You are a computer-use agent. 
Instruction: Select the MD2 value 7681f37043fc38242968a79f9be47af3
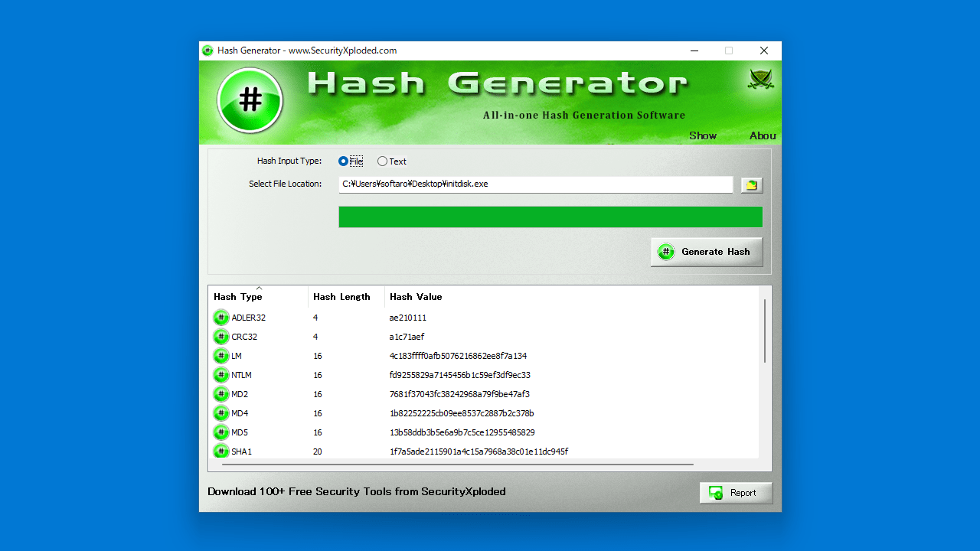(x=459, y=394)
